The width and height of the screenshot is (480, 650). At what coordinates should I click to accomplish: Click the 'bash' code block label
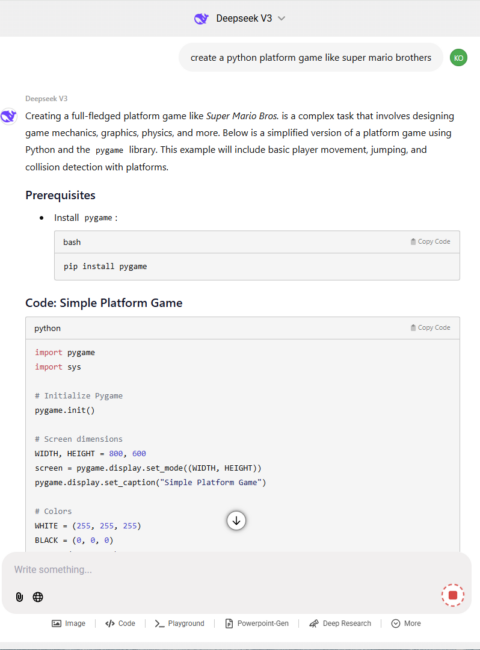pyautogui.click(x=72, y=242)
